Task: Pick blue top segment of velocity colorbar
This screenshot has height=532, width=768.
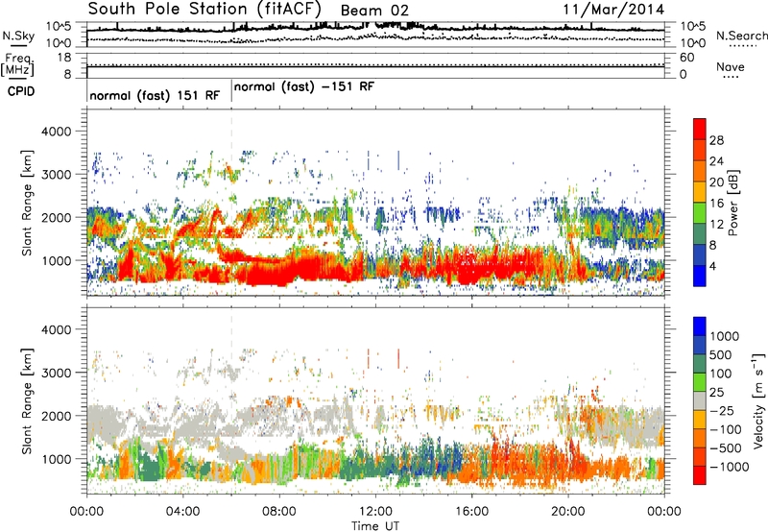Action: (x=700, y=326)
